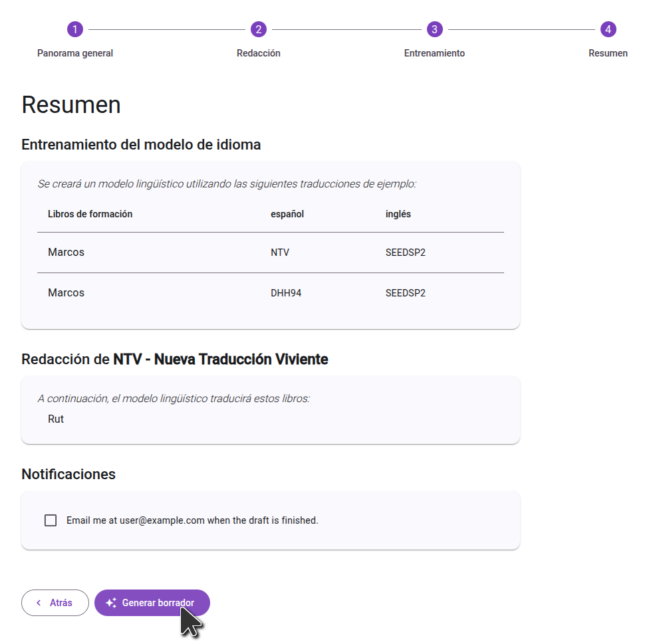This screenshot has width=665, height=644.
Task: Open the Redacción step label
Action: pyautogui.click(x=258, y=53)
